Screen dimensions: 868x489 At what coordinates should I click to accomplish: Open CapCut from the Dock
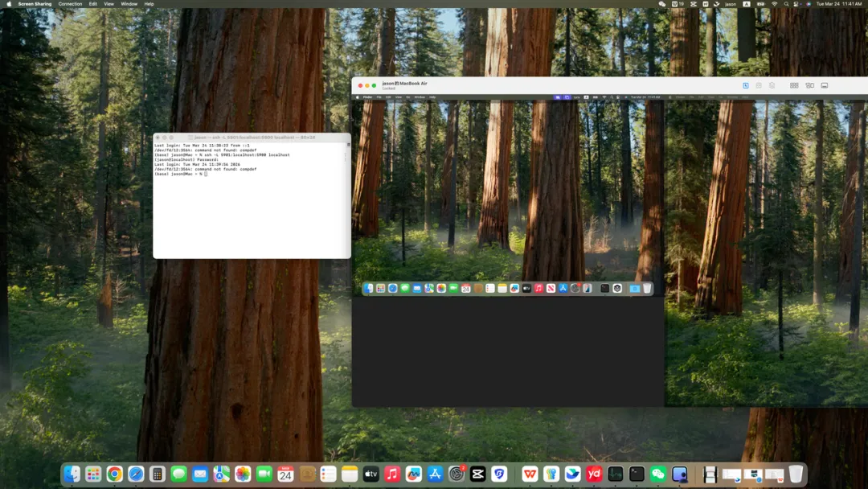[477, 474]
